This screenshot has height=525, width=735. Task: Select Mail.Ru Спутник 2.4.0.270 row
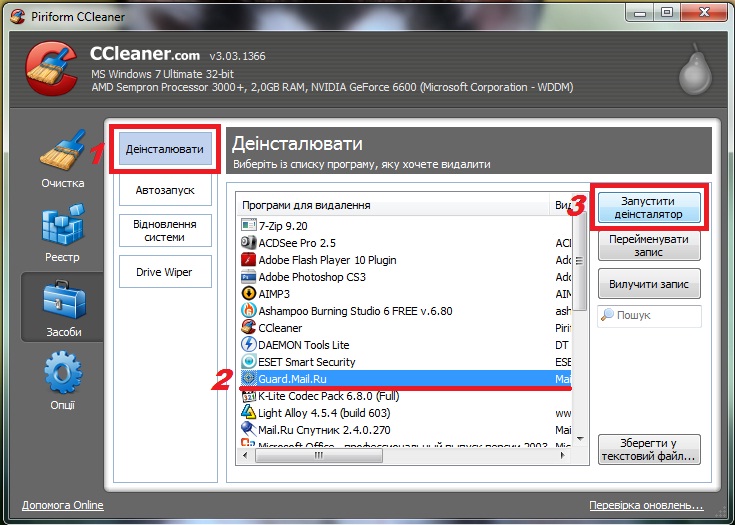tap(405, 429)
